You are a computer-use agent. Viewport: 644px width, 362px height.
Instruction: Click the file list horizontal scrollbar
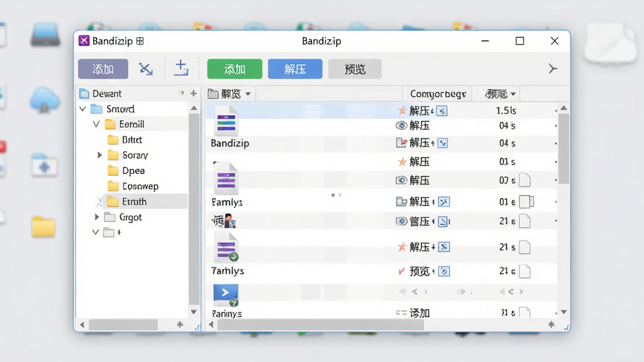[x=321, y=325]
